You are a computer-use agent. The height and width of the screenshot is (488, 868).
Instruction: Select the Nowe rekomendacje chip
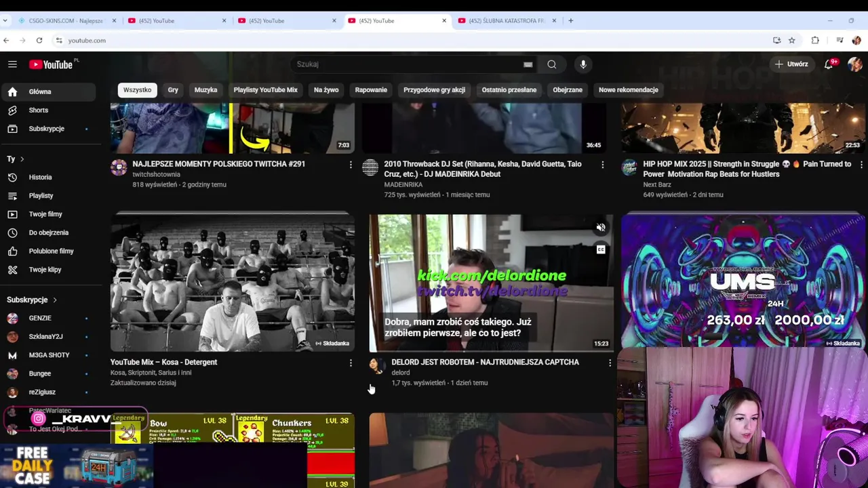tap(629, 89)
